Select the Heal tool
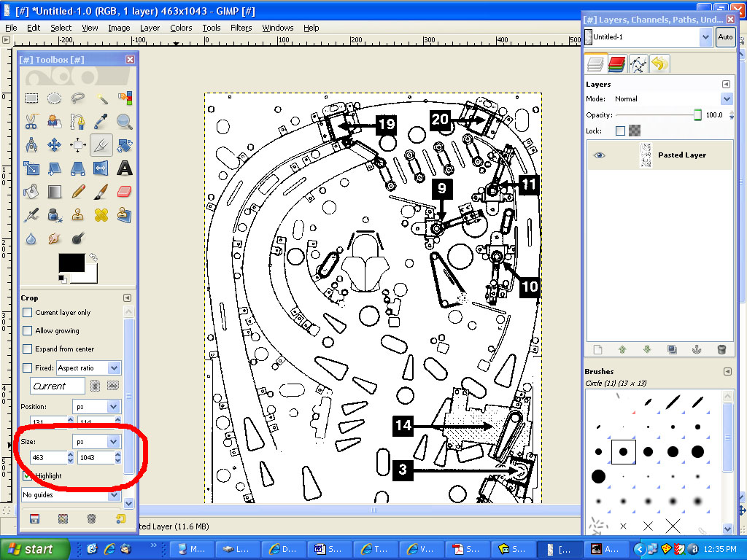The width and height of the screenshot is (747, 560). [x=101, y=215]
